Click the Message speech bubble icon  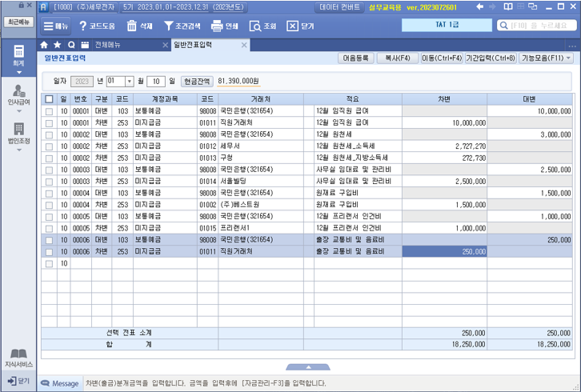45,383
